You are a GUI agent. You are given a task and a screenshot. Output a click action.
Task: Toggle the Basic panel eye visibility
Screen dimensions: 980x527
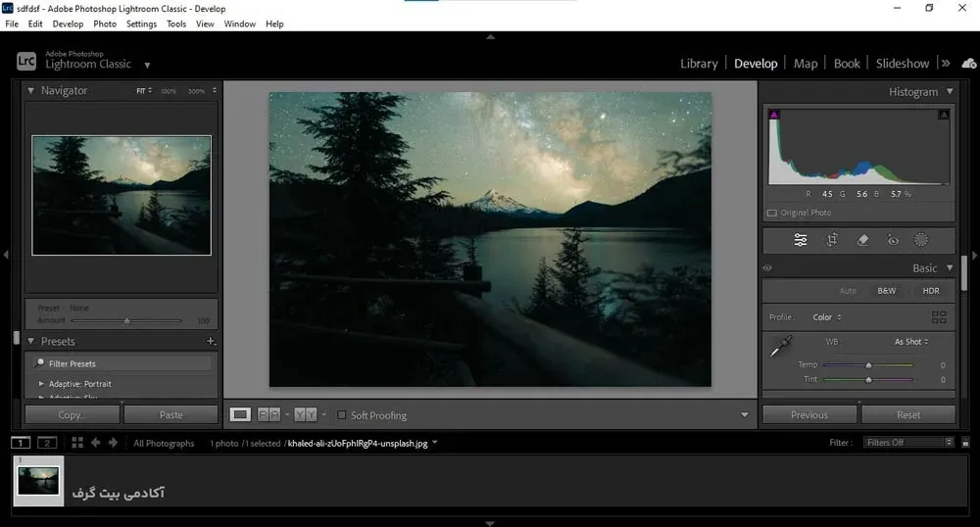pos(767,268)
